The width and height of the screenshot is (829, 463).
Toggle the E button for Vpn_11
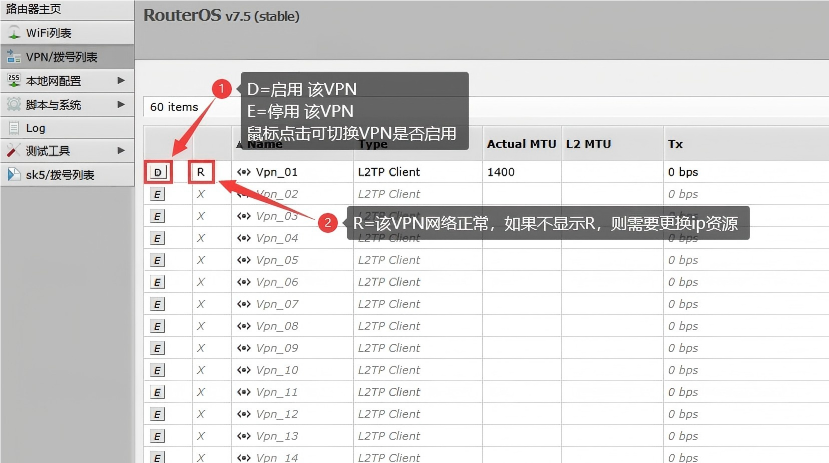click(x=157, y=392)
